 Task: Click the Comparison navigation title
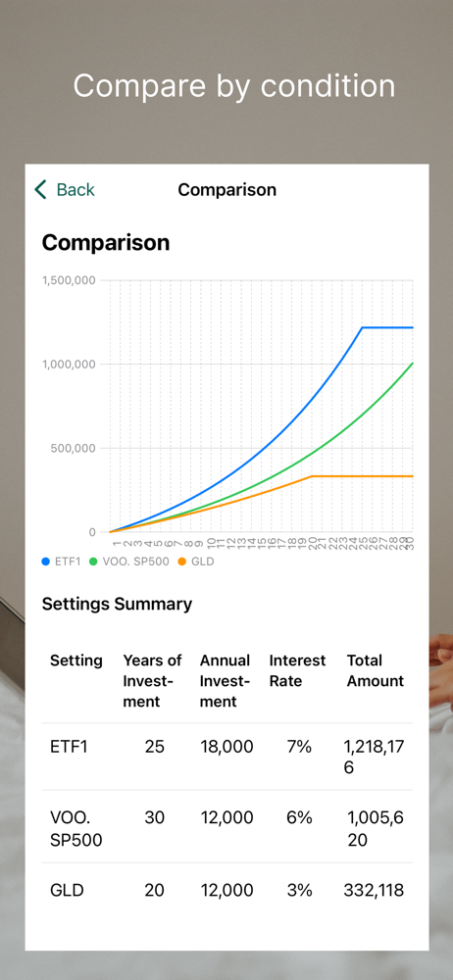tap(227, 189)
